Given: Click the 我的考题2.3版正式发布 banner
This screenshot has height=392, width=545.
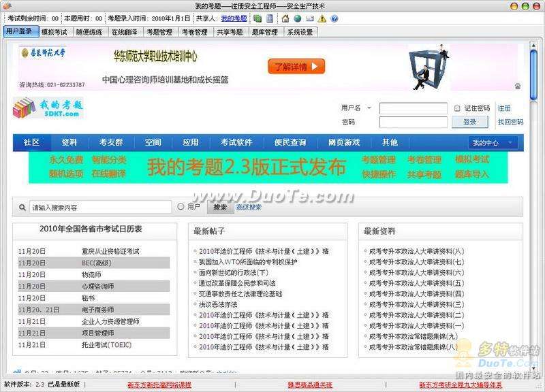Looking at the screenshot, I should pyautogui.click(x=268, y=167).
